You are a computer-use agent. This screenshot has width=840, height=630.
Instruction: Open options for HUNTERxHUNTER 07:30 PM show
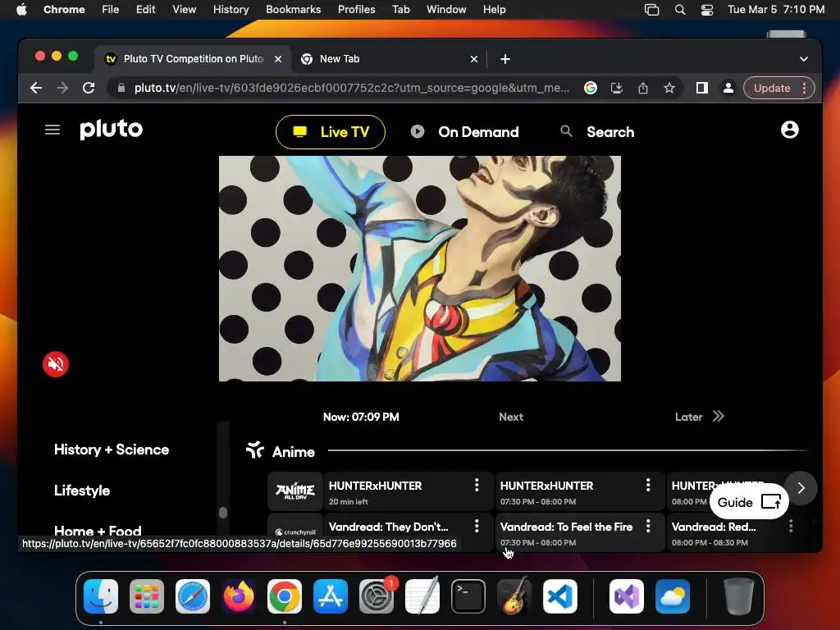coord(648,486)
